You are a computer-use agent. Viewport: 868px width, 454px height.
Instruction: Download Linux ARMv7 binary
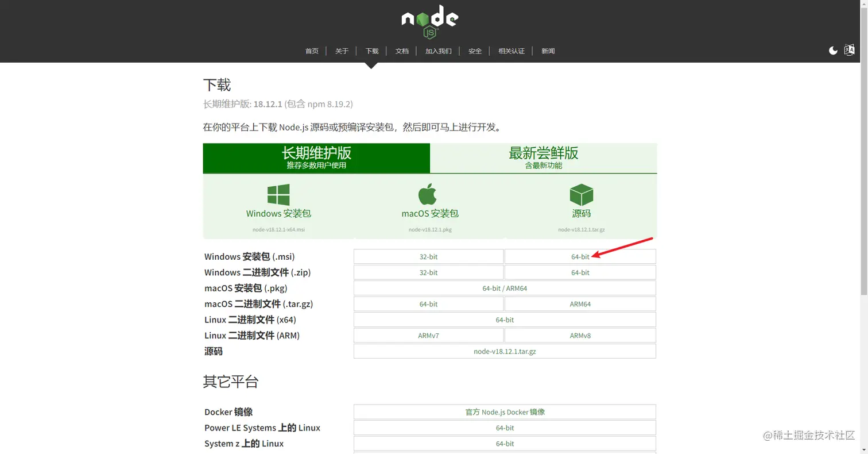tap(428, 336)
